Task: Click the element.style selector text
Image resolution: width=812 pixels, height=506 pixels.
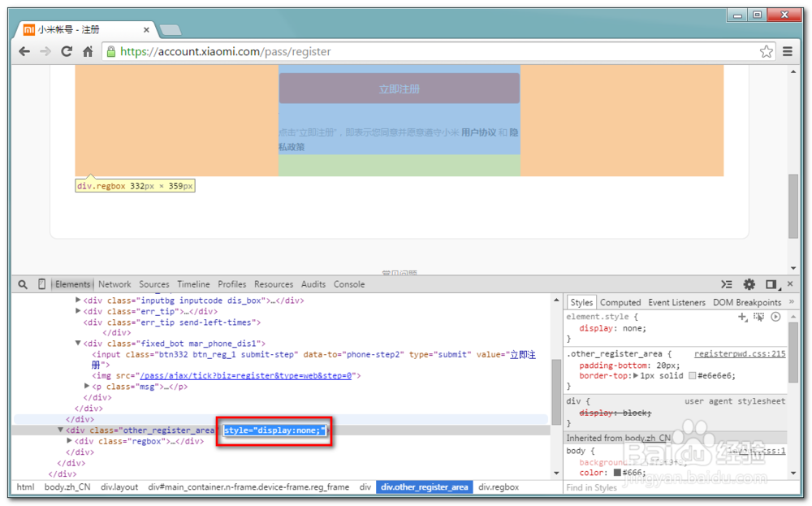Action: tap(598, 317)
